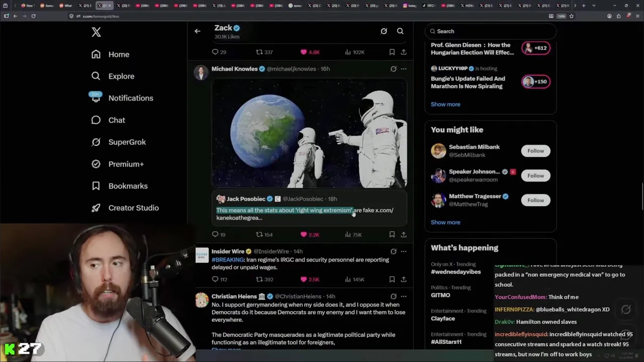Click the browser address bar URL

pyautogui.click(x=101, y=16)
